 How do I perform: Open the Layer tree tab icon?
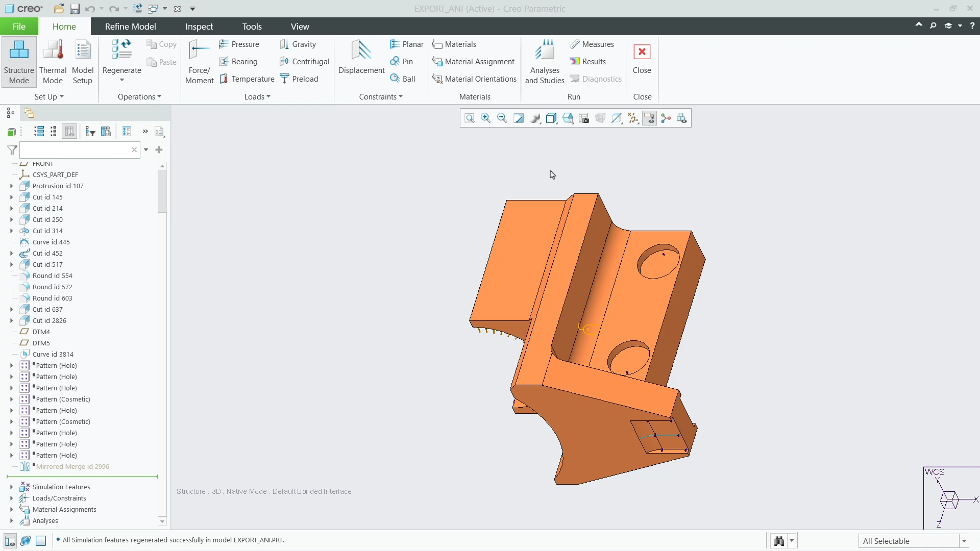point(29,113)
